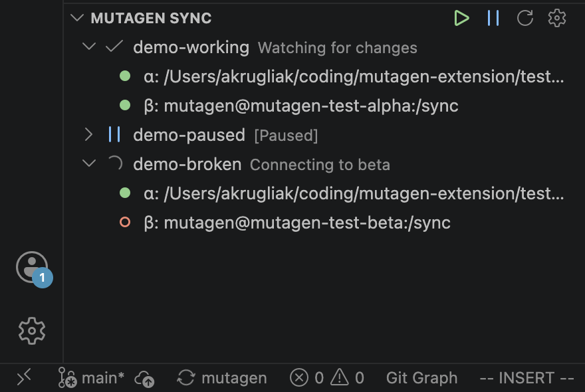
Task: Select the demo-broken session row
Action: click(324, 163)
